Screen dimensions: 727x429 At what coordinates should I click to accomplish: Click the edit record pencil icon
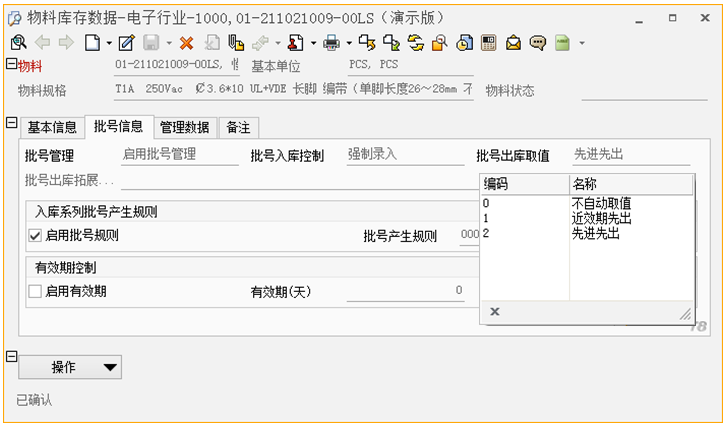pos(126,42)
